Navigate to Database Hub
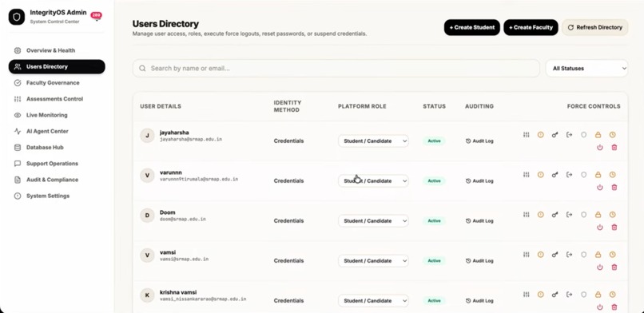 click(57, 147)
